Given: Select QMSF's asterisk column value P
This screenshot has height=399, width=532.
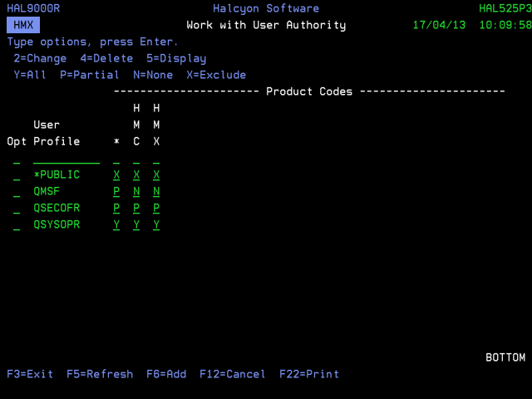Looking at the screenshot, I should [116, 192].
